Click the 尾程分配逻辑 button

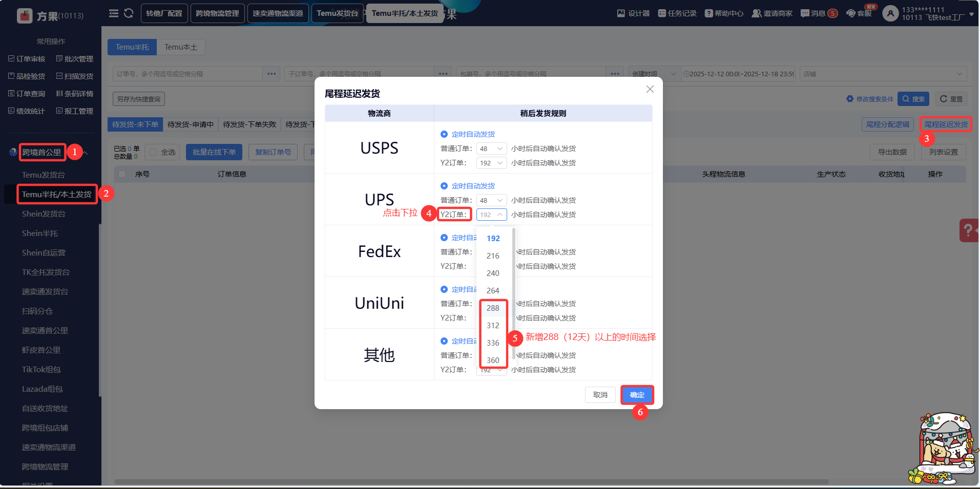[888, 124]
